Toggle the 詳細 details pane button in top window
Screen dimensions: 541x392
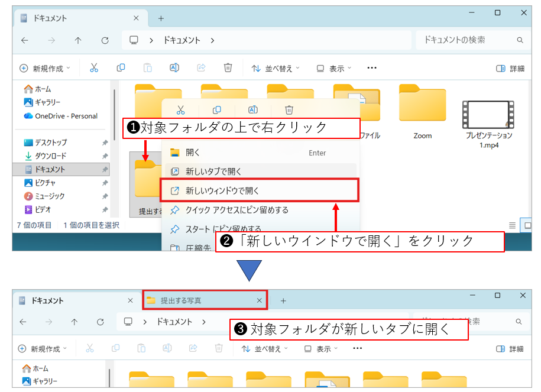[511, 69]
